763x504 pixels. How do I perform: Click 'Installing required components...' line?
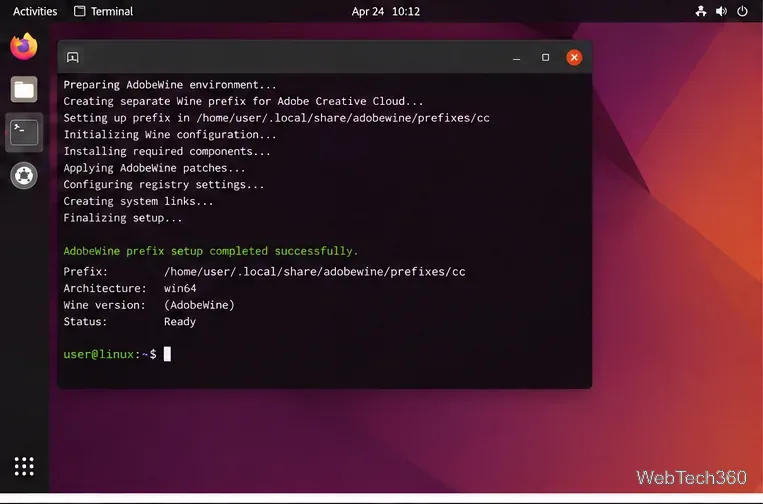[166, 151]
